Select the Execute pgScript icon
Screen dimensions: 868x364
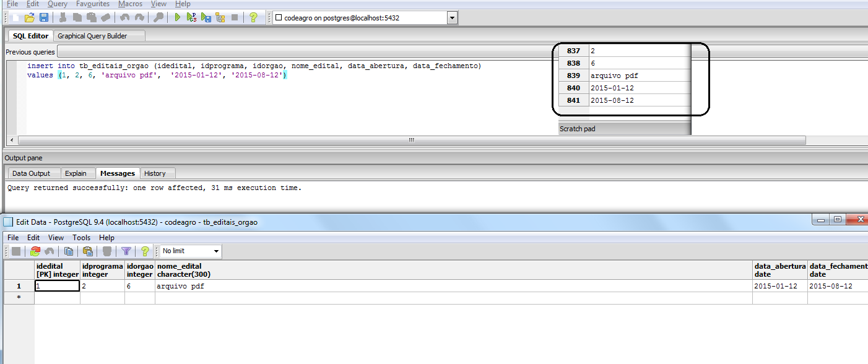click(192, 17)
